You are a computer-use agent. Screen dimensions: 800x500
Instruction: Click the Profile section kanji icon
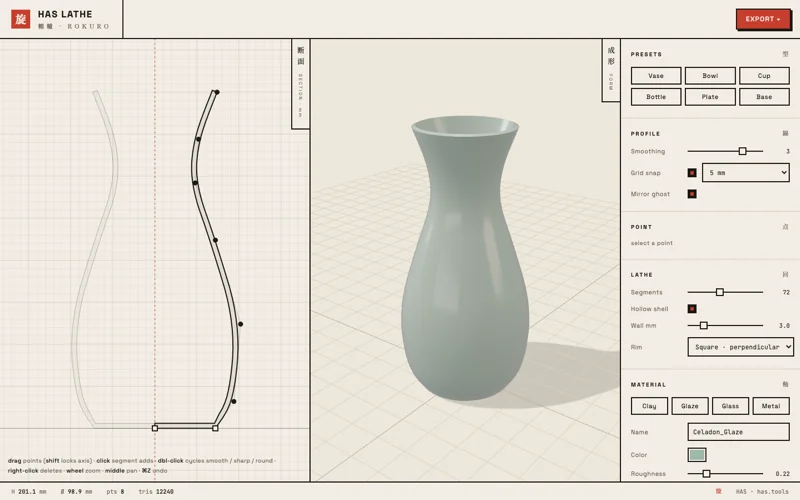pyautogui.click(x=785, y=134)
